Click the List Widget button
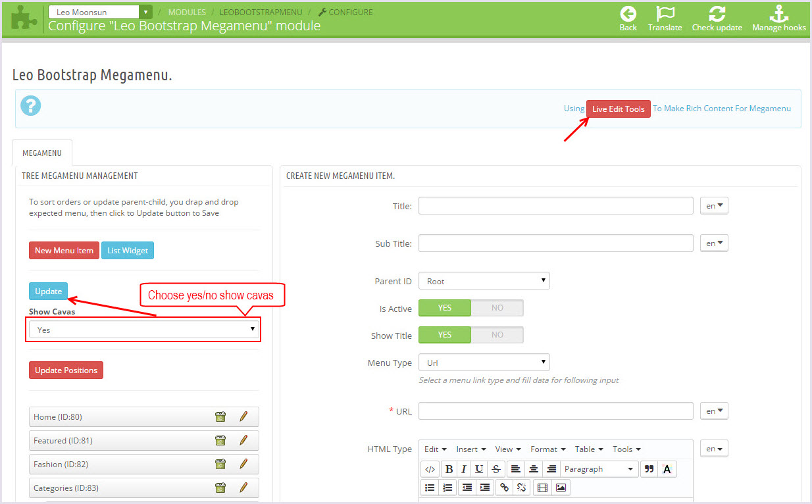The height and width of the screenshot is (504, 812). pos(128,250)
